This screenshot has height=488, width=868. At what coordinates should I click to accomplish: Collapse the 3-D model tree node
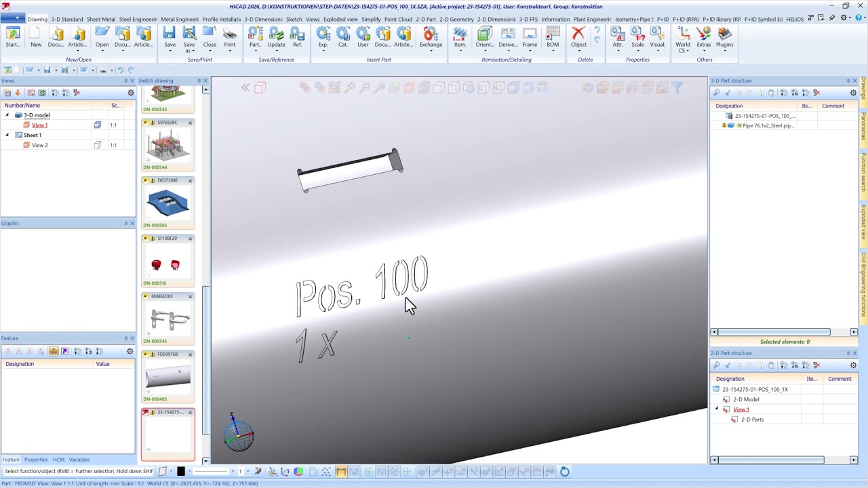point(7,115)
